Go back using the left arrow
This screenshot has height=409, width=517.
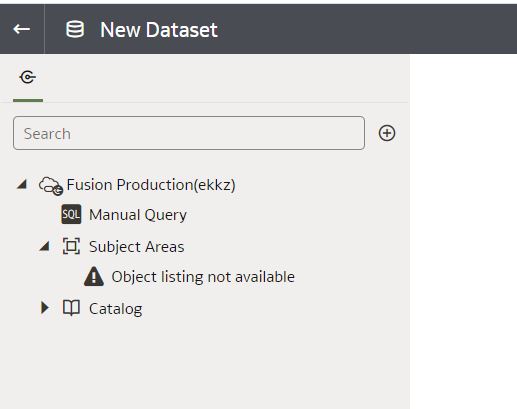tap(22, 29)
